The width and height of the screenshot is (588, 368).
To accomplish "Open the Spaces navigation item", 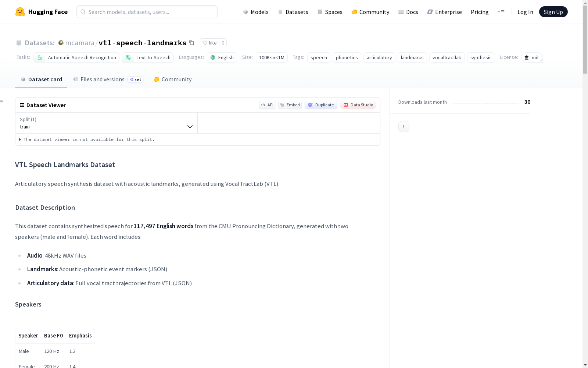I will (x=330, y=12).
